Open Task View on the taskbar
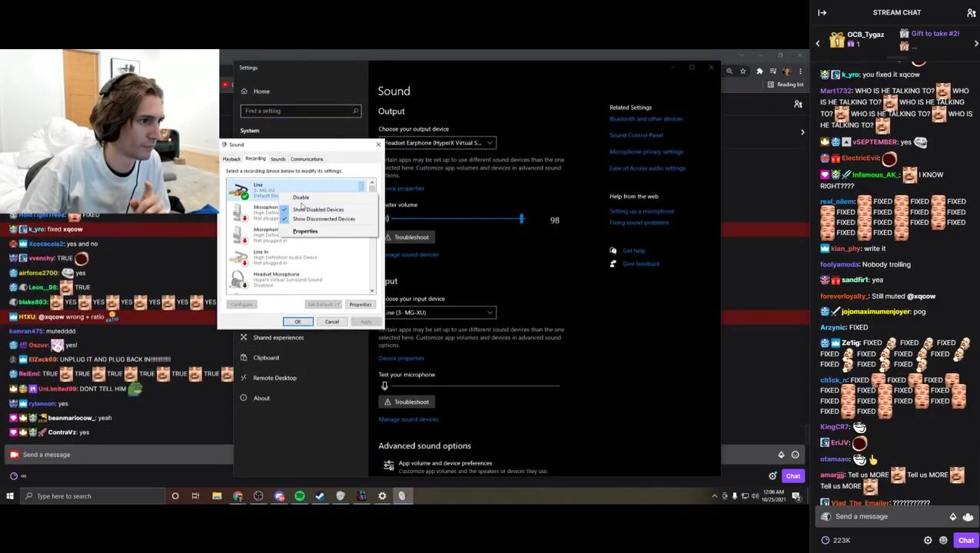The height and width of the screenshot is (553, 980). pyautogui.click(x=196, y=496)
